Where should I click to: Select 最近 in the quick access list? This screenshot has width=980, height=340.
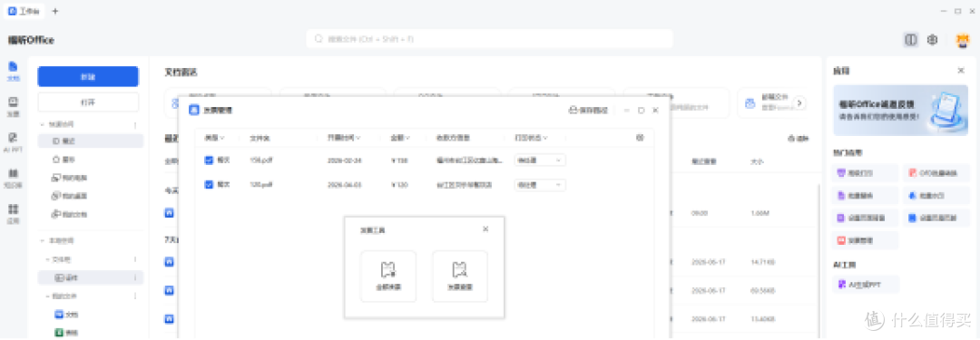pos(91,141)
